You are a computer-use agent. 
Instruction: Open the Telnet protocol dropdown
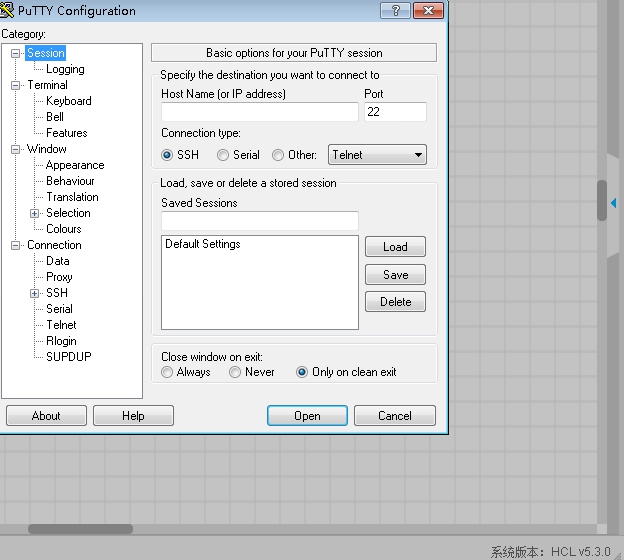[x=377, y=155]
